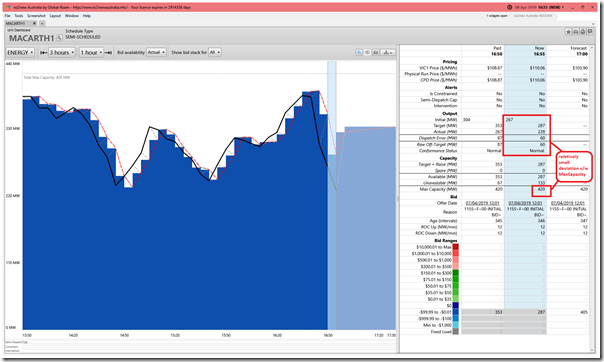Open the 1 hour forecast dropdown

tap(91, 52)
